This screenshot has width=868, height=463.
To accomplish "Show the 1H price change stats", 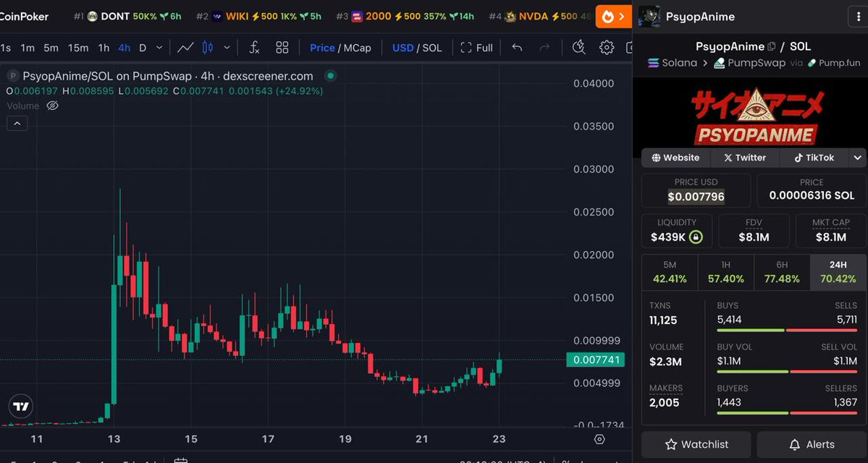I will tap(726, 273).
